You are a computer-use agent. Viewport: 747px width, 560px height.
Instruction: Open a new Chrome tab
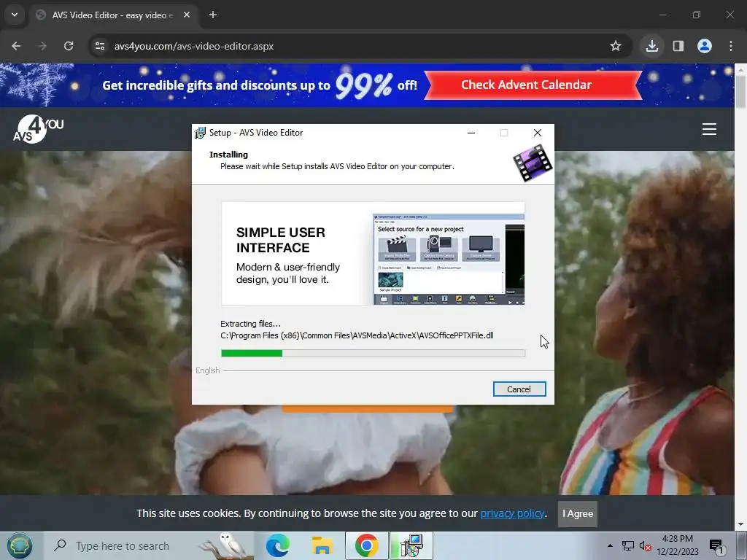tap(213, 15)
